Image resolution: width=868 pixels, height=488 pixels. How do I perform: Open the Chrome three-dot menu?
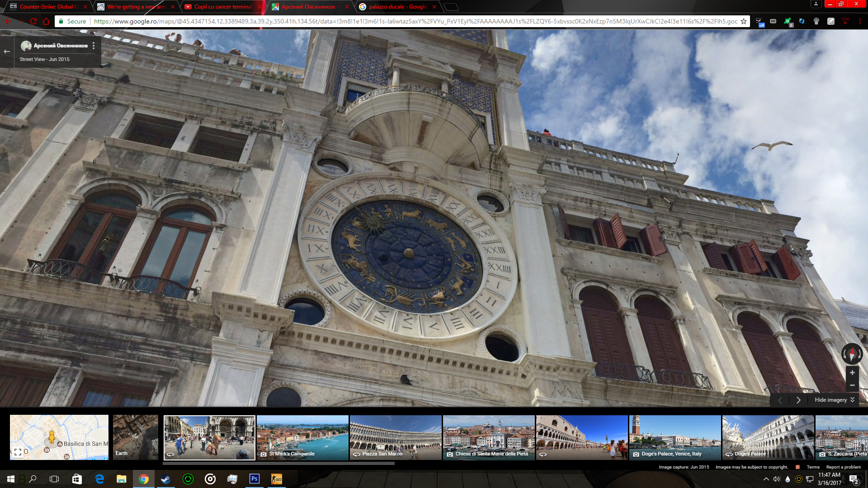[859, 21]
